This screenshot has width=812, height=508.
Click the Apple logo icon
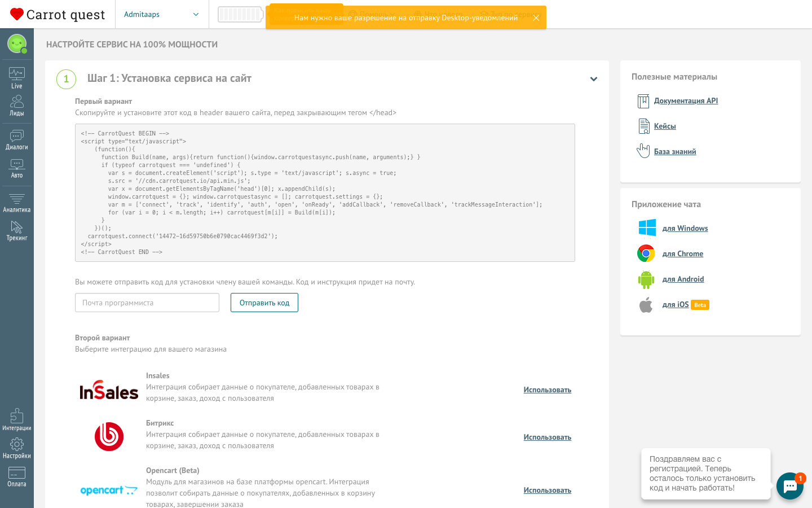tap(646, 305)
